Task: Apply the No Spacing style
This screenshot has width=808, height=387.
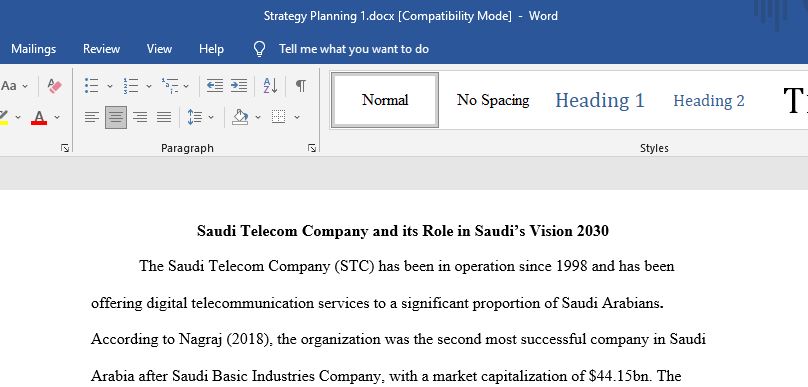Action: pos(493,100)
